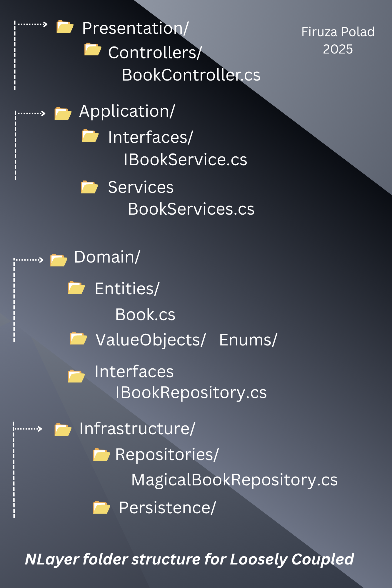The height and width of the screenshot is (588, 392).
Task: Click the Enums/ folder label
Action: 248,340
